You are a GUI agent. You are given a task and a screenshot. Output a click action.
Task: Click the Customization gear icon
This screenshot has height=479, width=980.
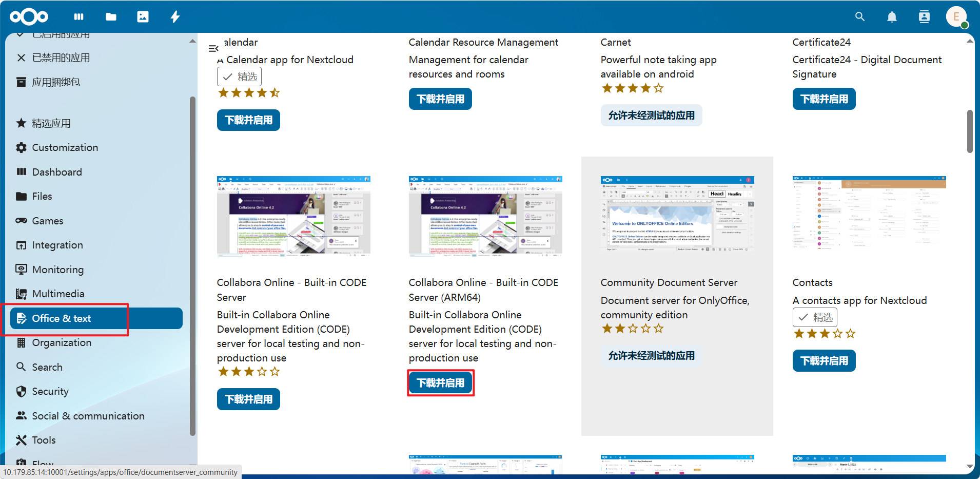point(21,147)
